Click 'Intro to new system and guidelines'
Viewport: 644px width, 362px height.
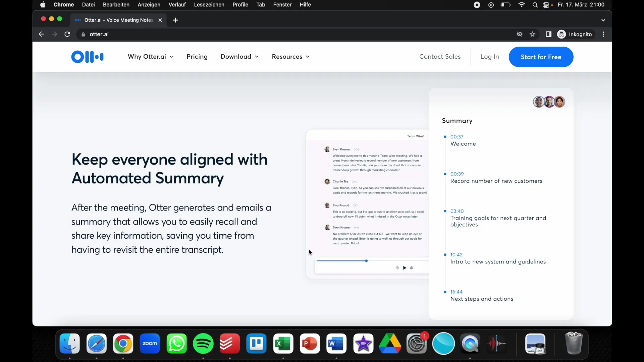click(x=498, y=262)
